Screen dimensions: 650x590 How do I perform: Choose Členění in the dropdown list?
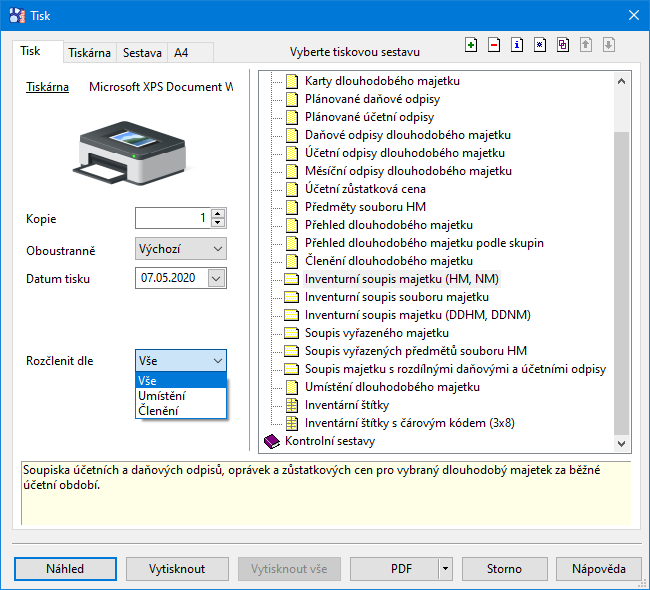[181, 410]
